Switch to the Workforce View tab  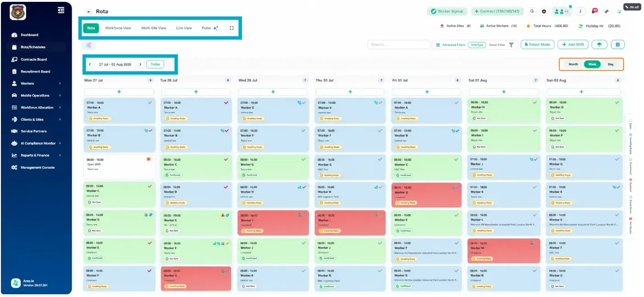pyautogui.click(x=118, y=28)
